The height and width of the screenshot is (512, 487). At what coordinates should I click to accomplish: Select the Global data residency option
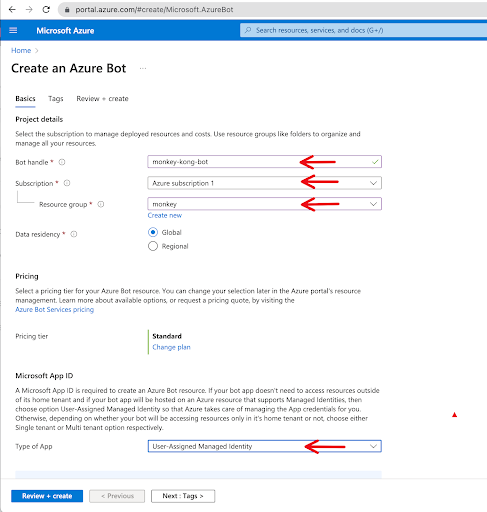[153, 232]
